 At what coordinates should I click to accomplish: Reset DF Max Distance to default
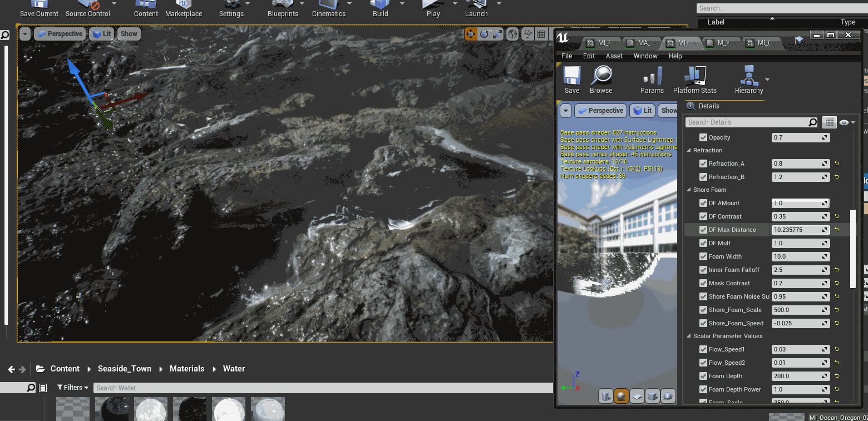click(837, 230)
